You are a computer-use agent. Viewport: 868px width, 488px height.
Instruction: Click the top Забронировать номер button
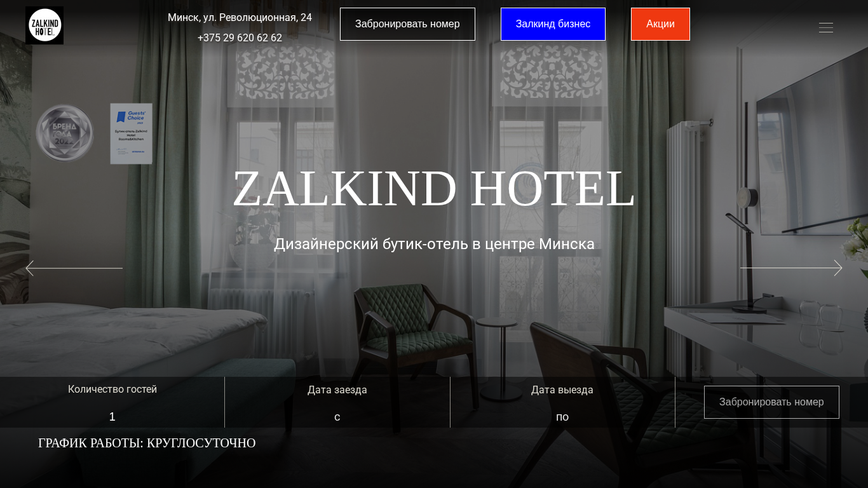407,24
